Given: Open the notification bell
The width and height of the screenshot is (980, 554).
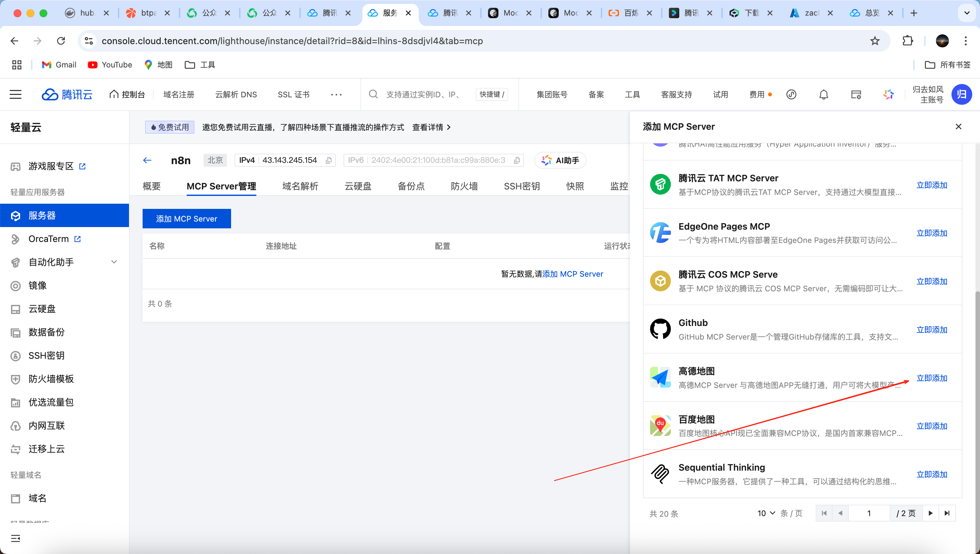Looking at the screenshot, I should 824,94.
